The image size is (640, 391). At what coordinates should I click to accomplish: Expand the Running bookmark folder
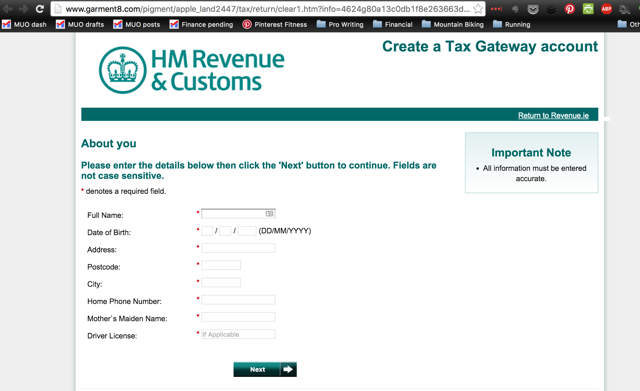(x=511, y=24)
